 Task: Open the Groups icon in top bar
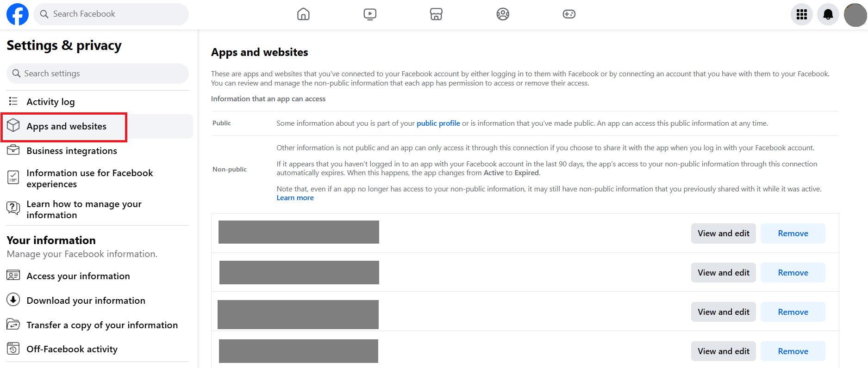coord(503,14)
